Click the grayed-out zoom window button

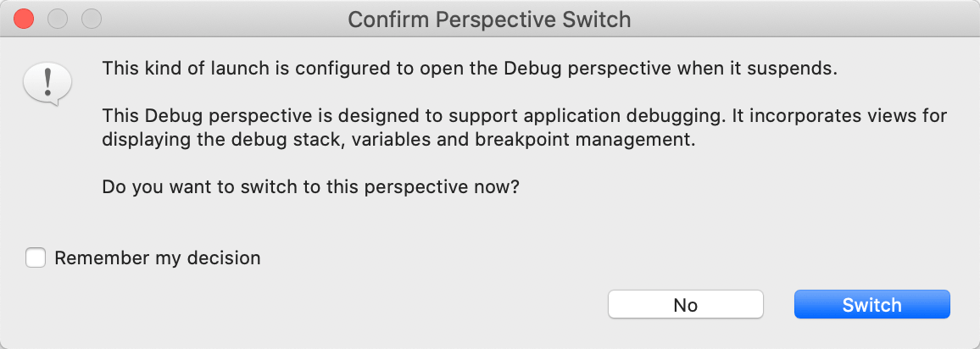coord(92,19)
